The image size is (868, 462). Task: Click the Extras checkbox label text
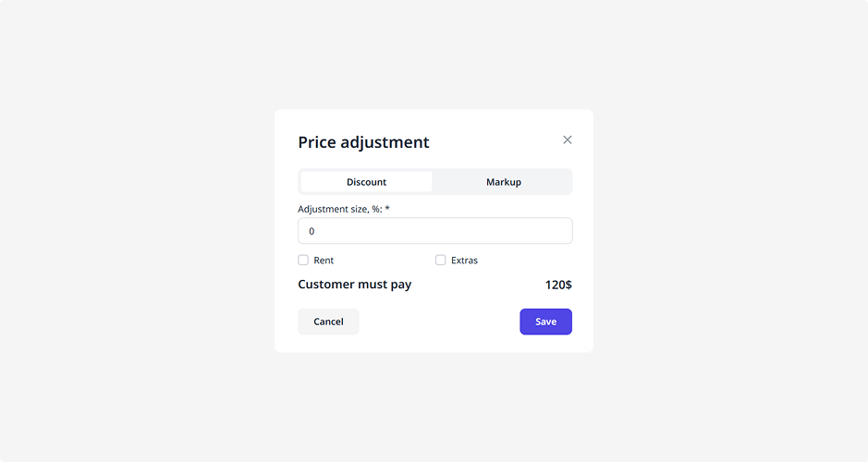point(464,261)
